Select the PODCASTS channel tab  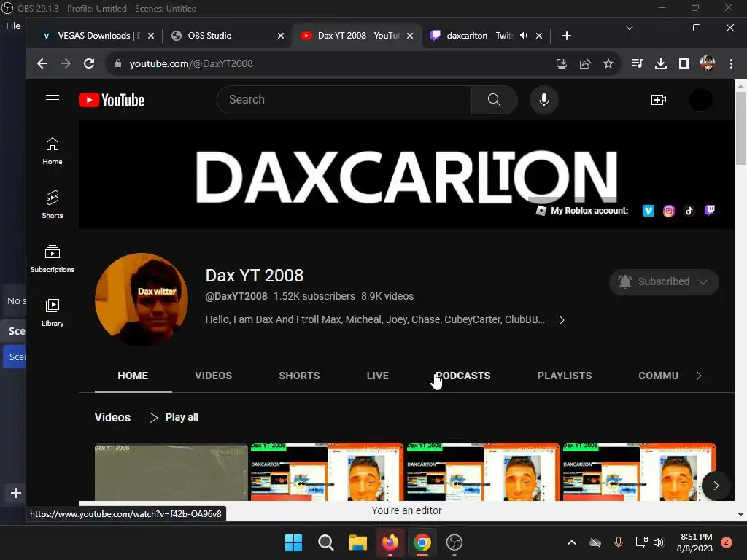pos(463,376)
